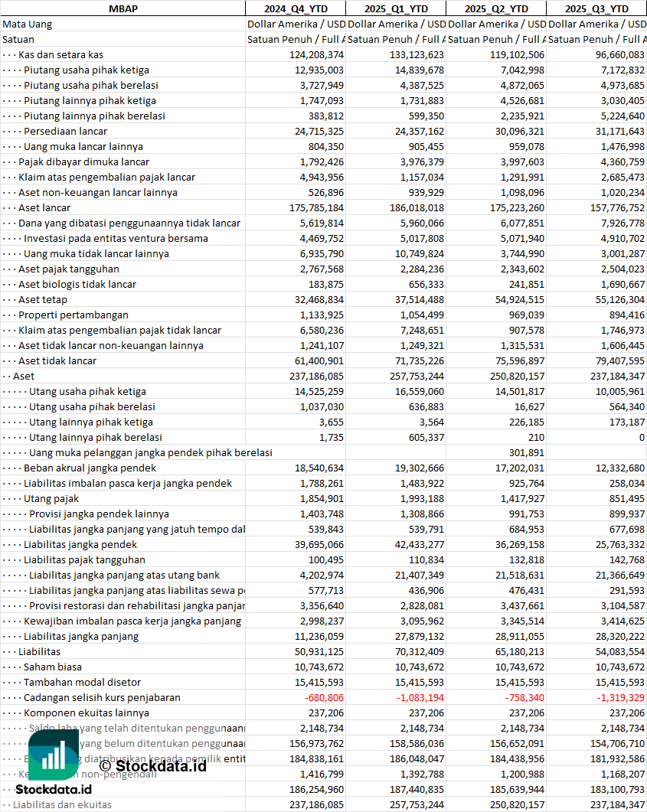Select Tambahan modal disetor label

83,682
